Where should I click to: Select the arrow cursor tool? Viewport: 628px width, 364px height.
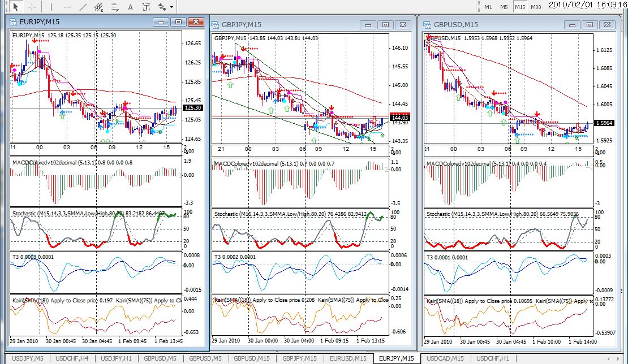tap(16, 6)
